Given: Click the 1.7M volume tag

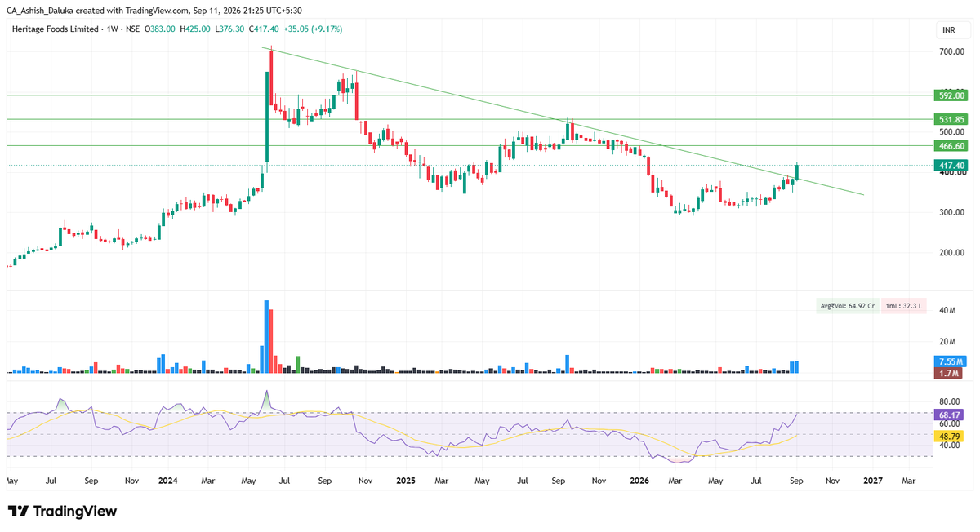Looking at the screenshot, I should click(x=949, y=373).
